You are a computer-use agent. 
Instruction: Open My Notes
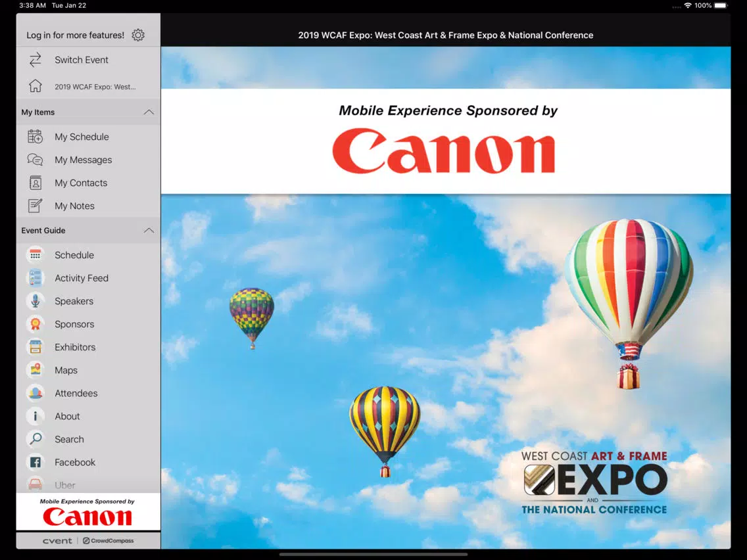[x=88, y=206]
